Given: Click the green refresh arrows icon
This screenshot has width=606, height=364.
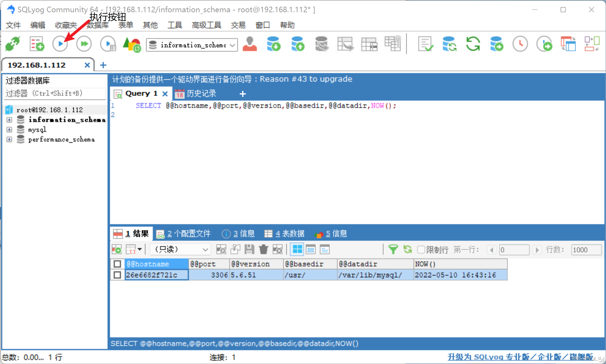Looking at the screenshot, I should tap(473, 44).
